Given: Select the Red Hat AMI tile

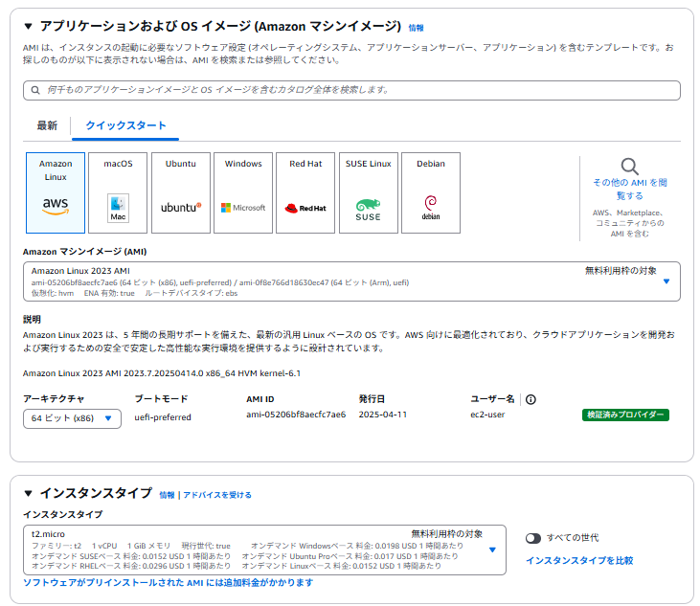Looking at the screenshot, I should click(305, 192).
